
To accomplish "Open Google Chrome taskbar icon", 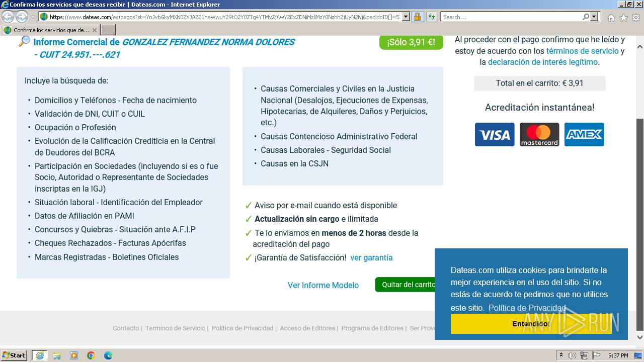I will [91, 355].
